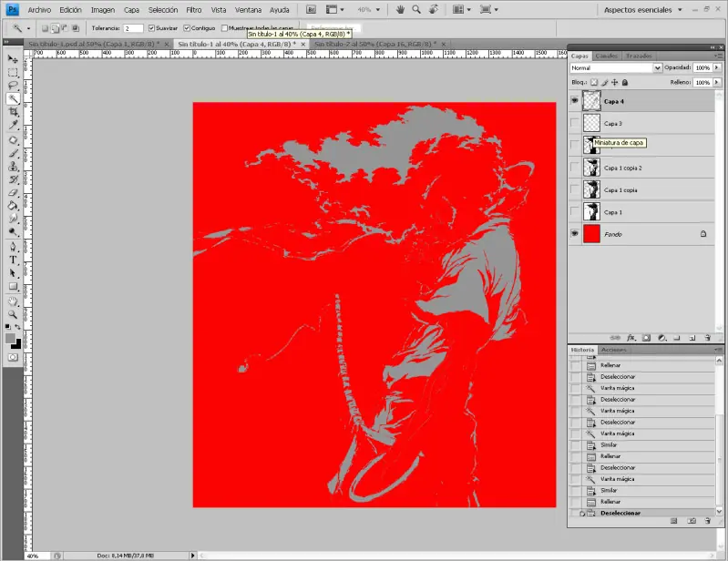Open the tool preset picker arrow
This screenshot has height=561, width=728.
tap(28, 28)
